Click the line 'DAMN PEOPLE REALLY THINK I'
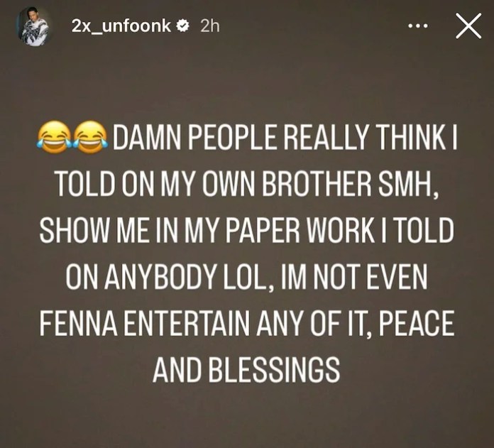494x448 pixels. tap(285, 138)
